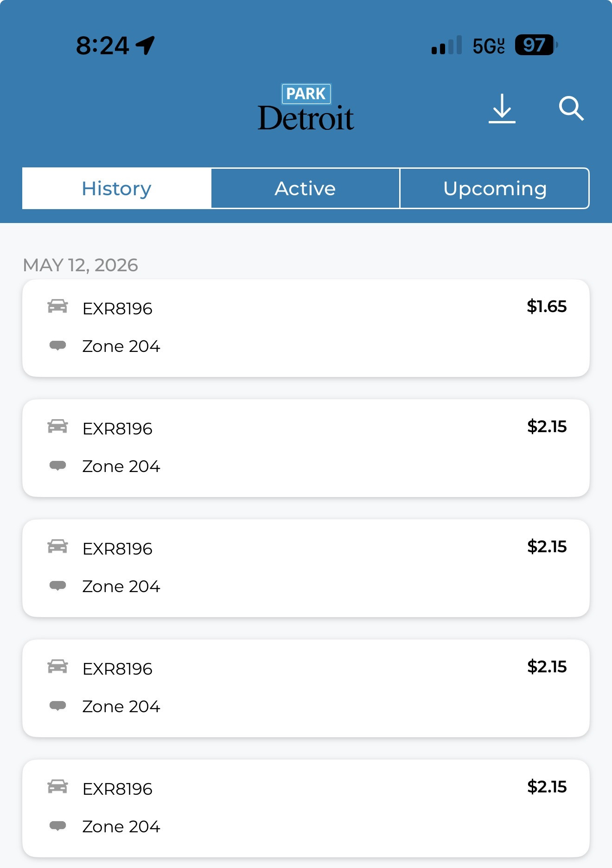The height and width of the screenshot is (868, 612).
Task: Tap car icon on the $1.65 parking entry
Action: (x=57, y=306)
